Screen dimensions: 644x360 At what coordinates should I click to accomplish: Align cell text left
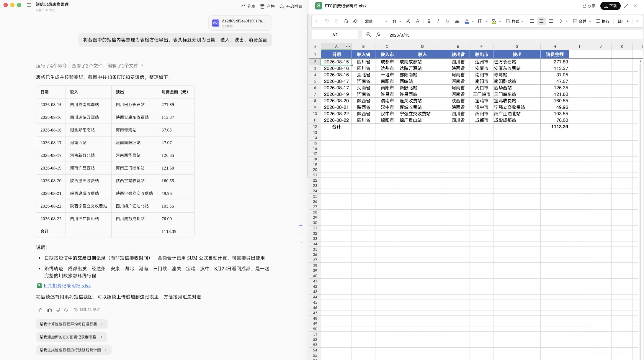(x=532, y=21)
